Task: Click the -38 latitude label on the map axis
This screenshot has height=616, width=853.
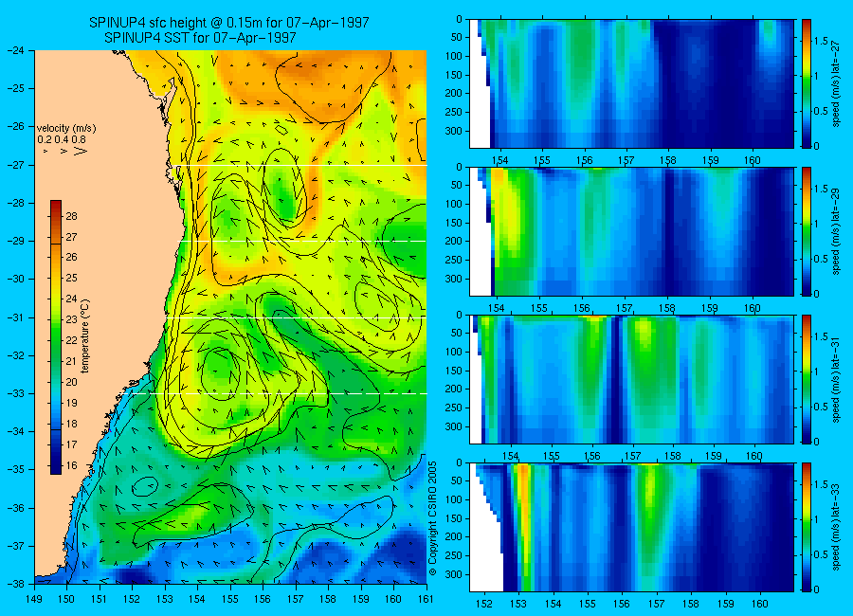Action: click(14, 584)
